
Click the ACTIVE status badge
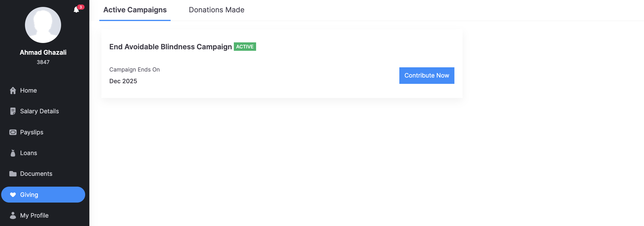245,47
